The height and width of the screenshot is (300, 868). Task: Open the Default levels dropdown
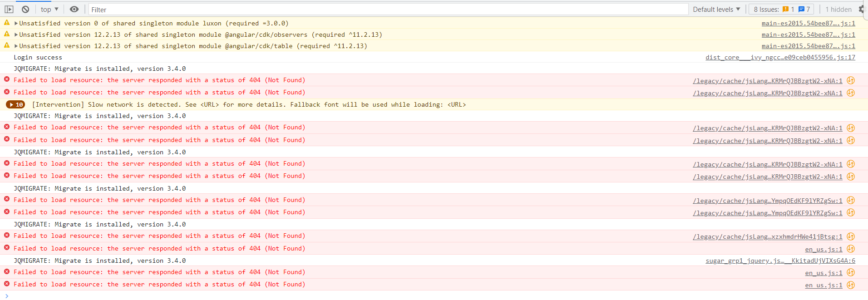tap(716, 9)
